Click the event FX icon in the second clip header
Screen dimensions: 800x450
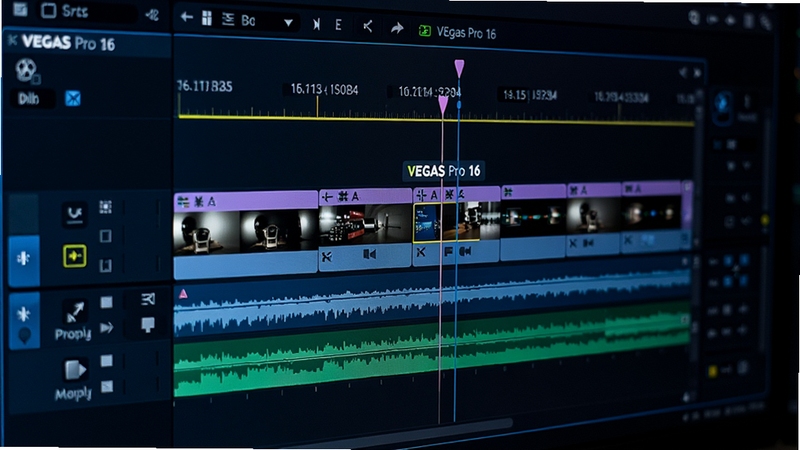(x=343, y=196)
